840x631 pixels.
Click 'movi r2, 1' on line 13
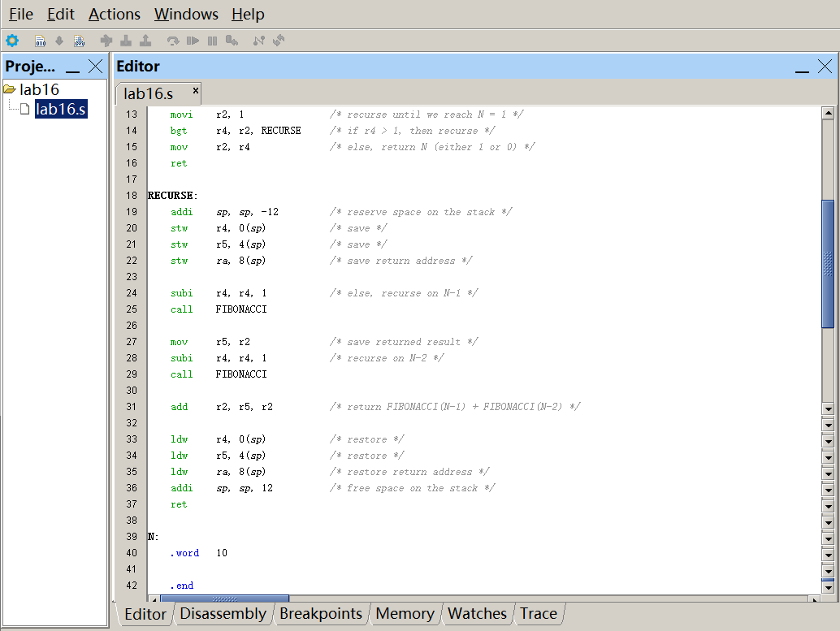click(x=207, y=115)
